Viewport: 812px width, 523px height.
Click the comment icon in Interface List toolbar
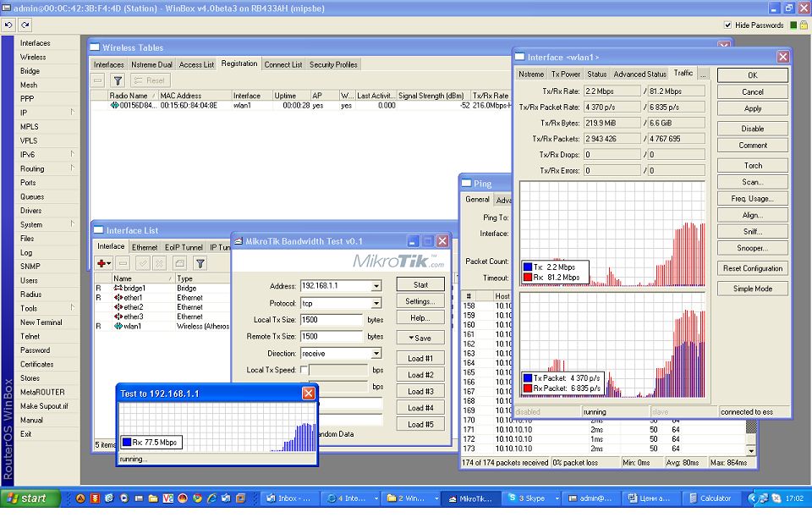(x=178, y=263)
